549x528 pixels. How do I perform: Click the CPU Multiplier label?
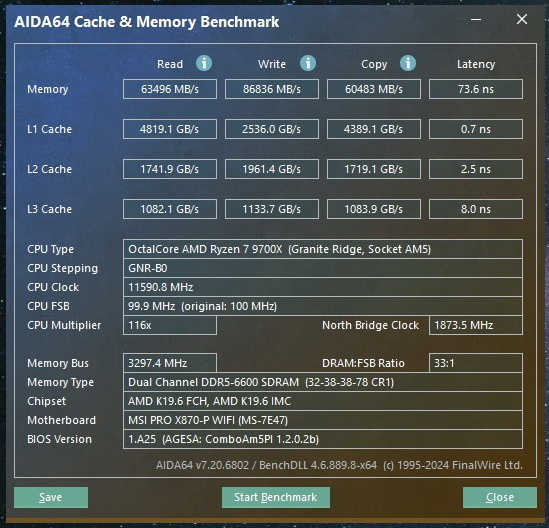[x=64, y=325]
